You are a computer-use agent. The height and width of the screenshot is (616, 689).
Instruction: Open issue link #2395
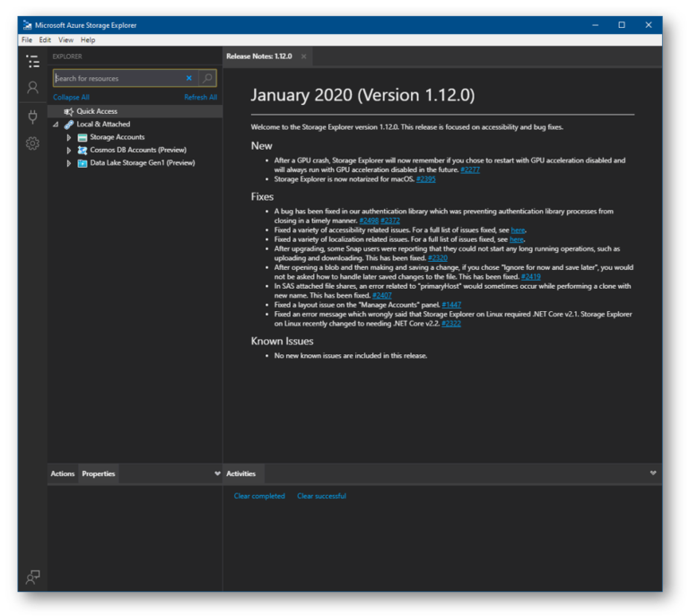[x=426, y=179]
